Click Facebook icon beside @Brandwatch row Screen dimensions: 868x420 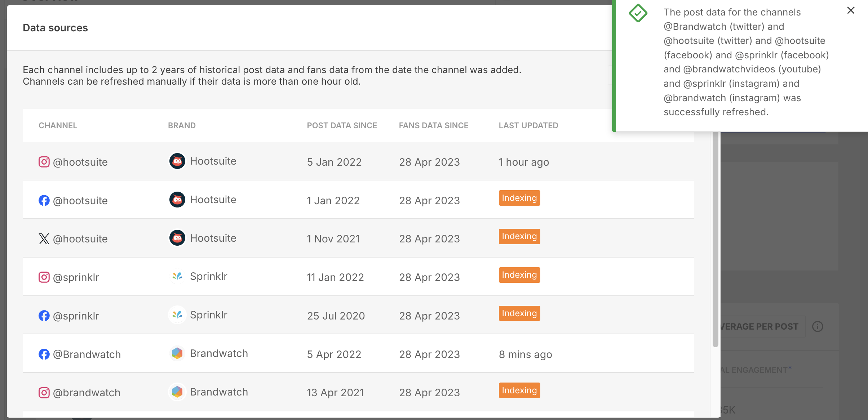point(44,354)
